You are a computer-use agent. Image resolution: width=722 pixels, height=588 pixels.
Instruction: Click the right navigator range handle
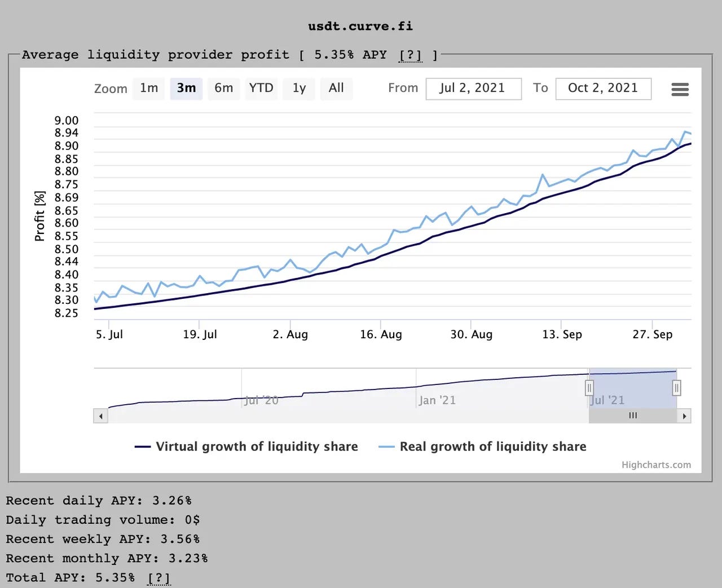click(676, 388)
